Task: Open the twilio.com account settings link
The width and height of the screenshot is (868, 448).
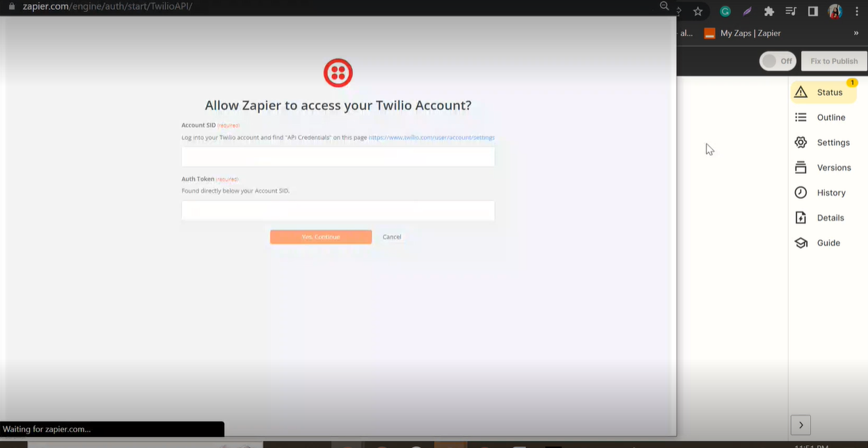Action: click(x=432, y=138)
